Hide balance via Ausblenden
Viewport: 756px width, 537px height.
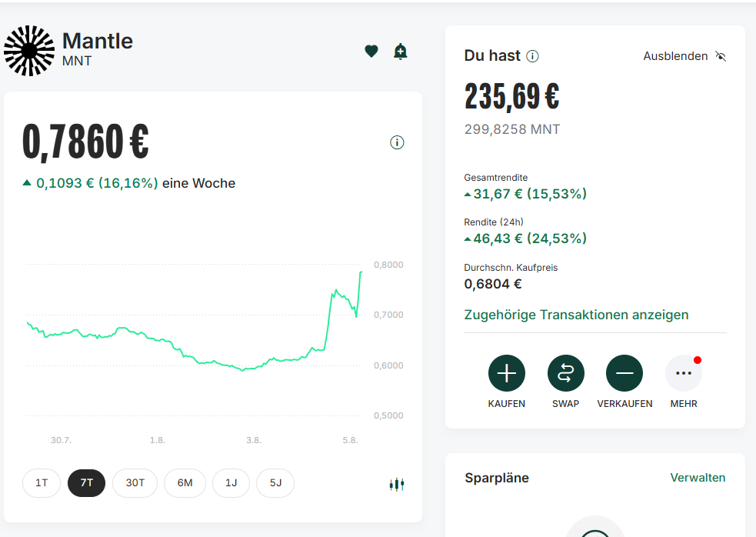675,56
